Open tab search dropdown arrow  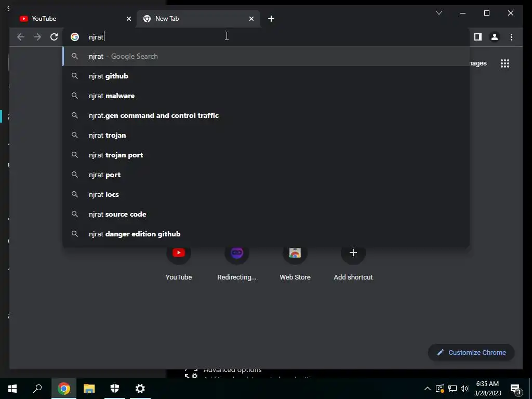[439, 13]
